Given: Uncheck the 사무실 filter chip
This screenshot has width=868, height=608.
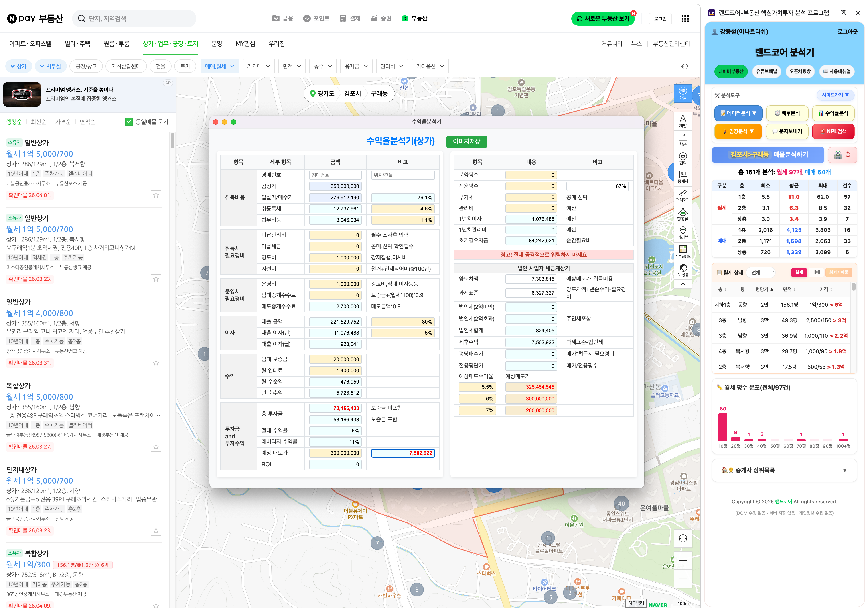Looking at the screenshot, I should pyautogui.click(x=51, y=67).
